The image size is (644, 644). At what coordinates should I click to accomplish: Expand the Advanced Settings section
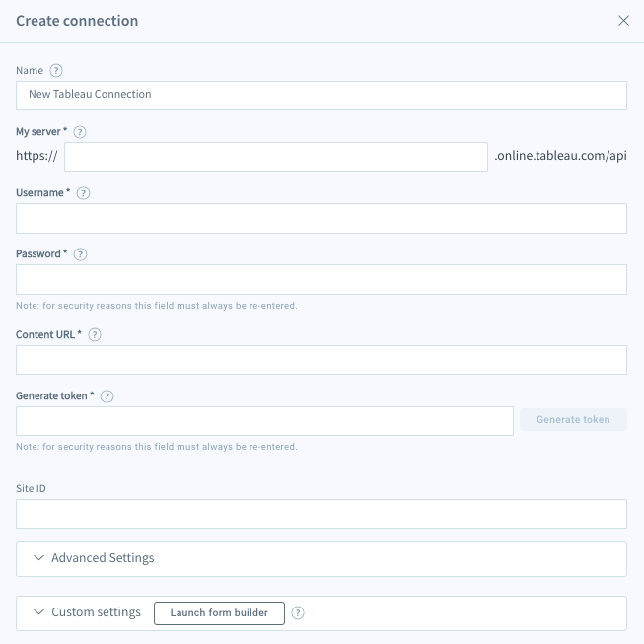click(x=38, y=558)
